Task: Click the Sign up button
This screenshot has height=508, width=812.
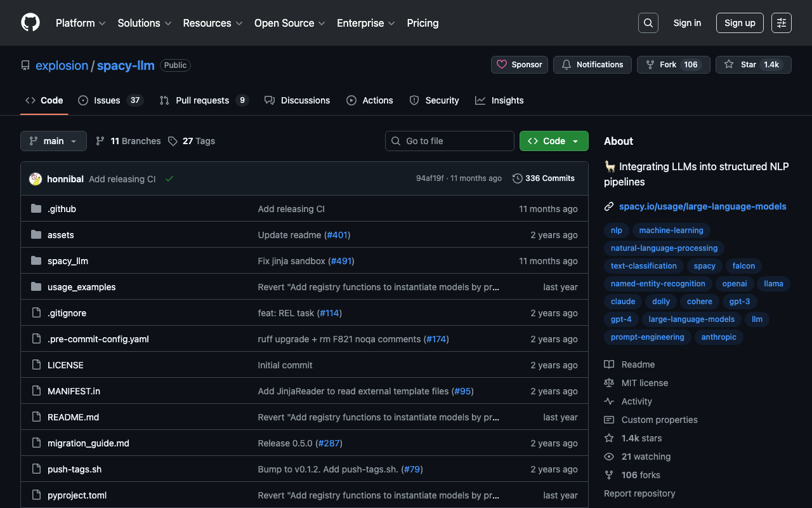Action: tap(740, 23)
